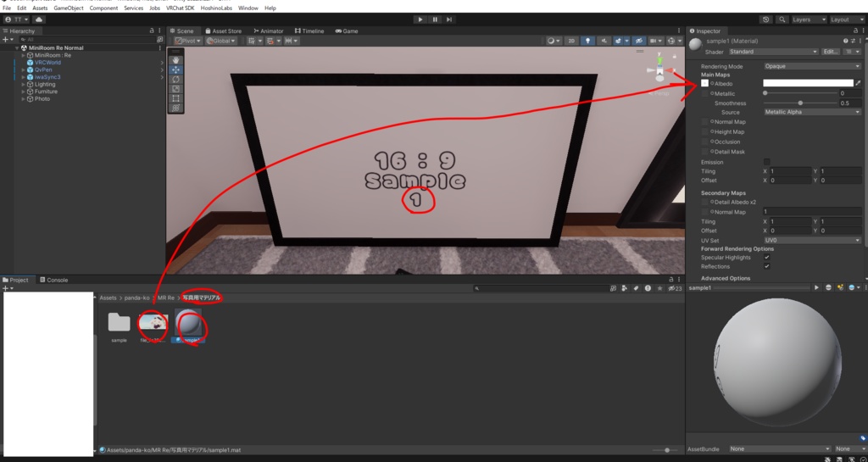Select the Move tool in Scene
The image size is (868, 462).
click(x=176, y=70)
